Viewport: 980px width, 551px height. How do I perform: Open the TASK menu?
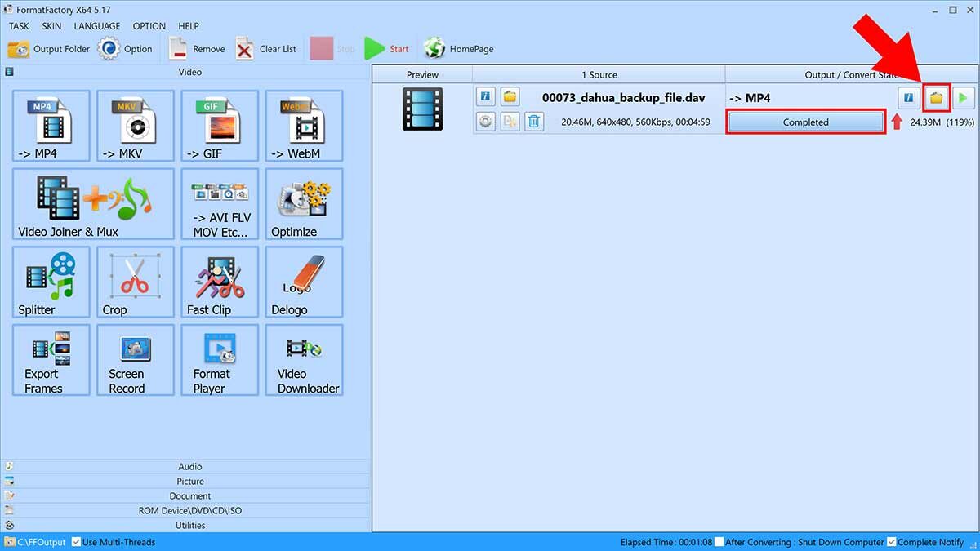[19, 26]
